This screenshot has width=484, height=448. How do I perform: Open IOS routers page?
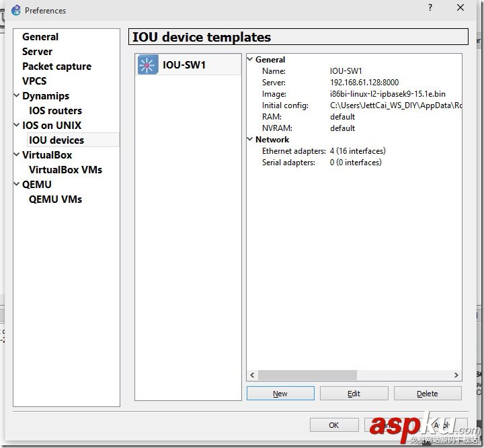[x=55, y=111]
